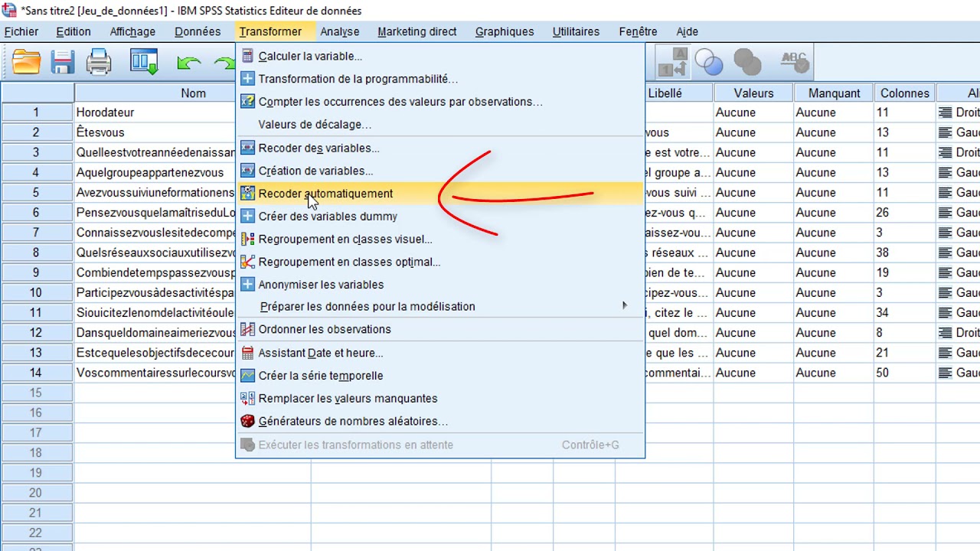Expand Préparer les données pour la modélisation submenu

click(x=439, y=306)
